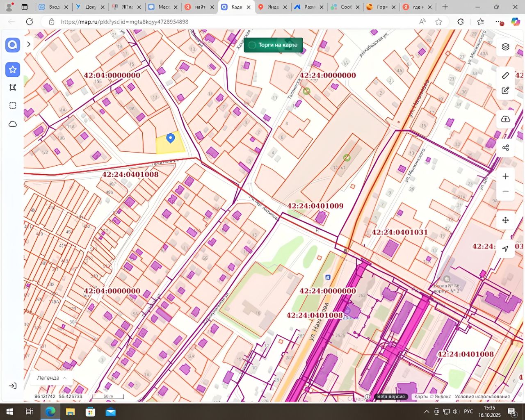Click the blue location pin on yellow parcel
Viewport: 525px width, 420px height.
tap(171, 138)
